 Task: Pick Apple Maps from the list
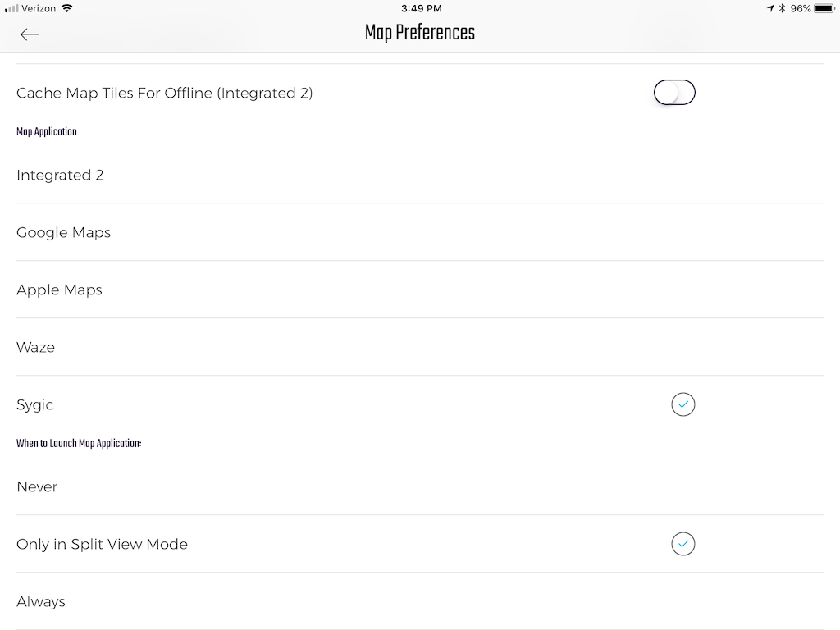[x=59, y=290]
